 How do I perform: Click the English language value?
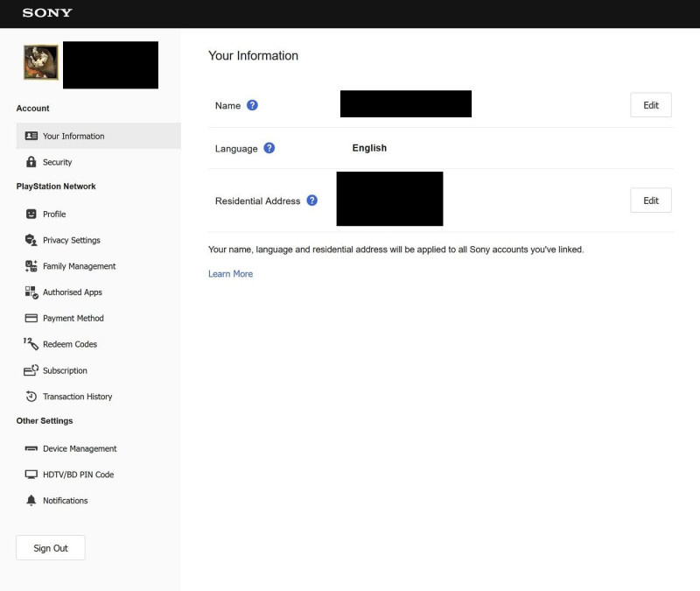coord(369,148)
